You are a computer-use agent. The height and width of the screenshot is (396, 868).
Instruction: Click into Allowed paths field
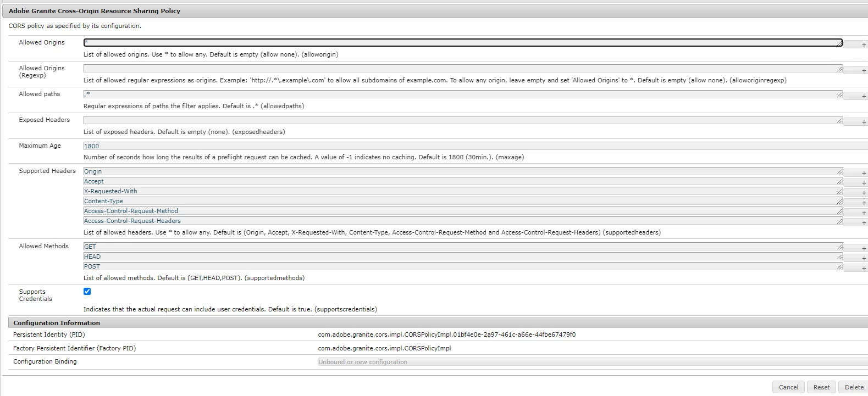(x=463, y=94)
